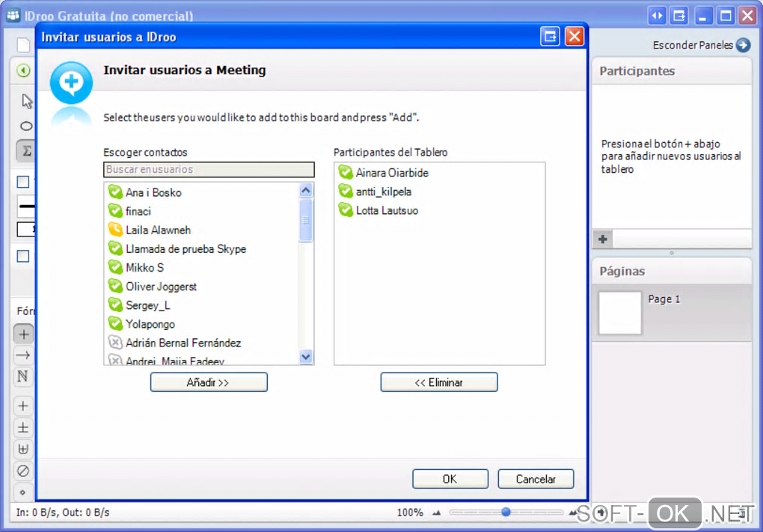Click the away status icon beside Laila Alawneh
Screen dimensions: 763x532
[115, 229]
